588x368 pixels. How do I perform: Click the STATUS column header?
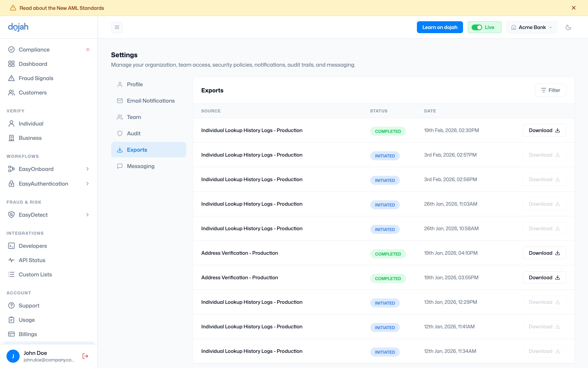379,111
